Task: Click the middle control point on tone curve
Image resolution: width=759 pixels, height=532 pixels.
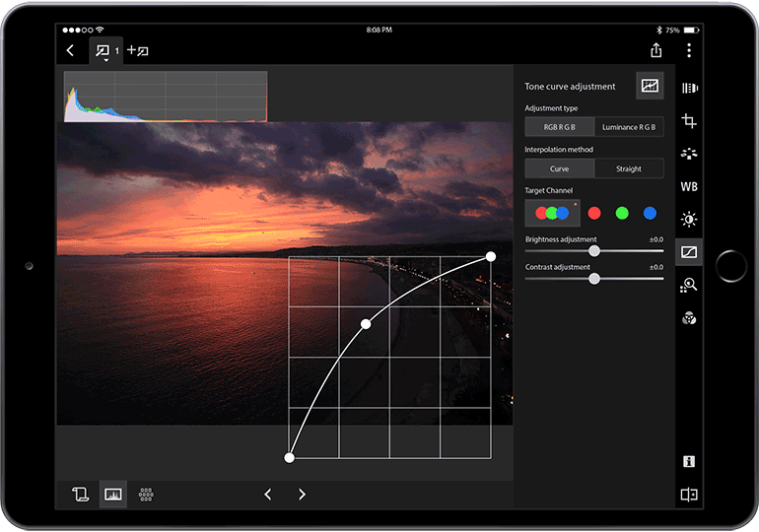Action: [366, 323]
